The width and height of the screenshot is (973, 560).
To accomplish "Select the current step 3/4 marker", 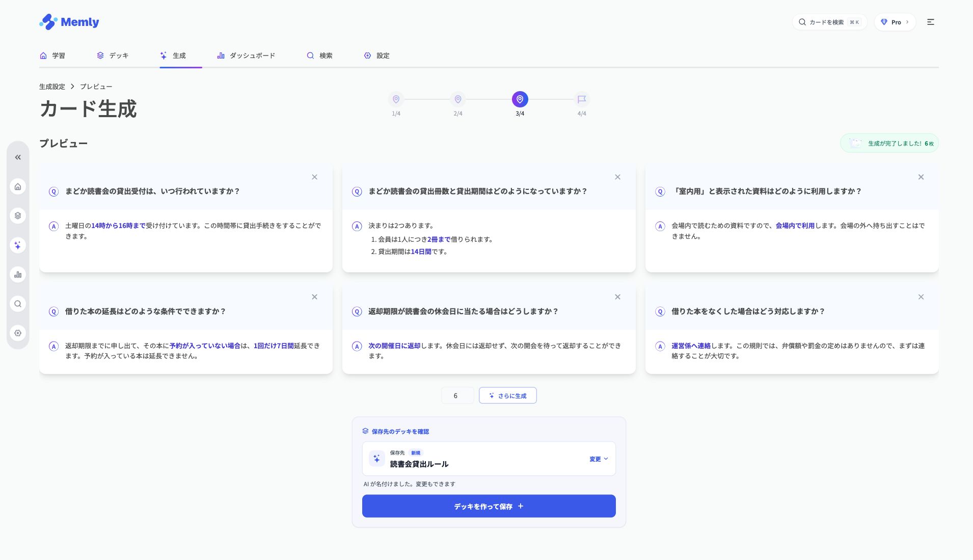I will click(520, 99).
